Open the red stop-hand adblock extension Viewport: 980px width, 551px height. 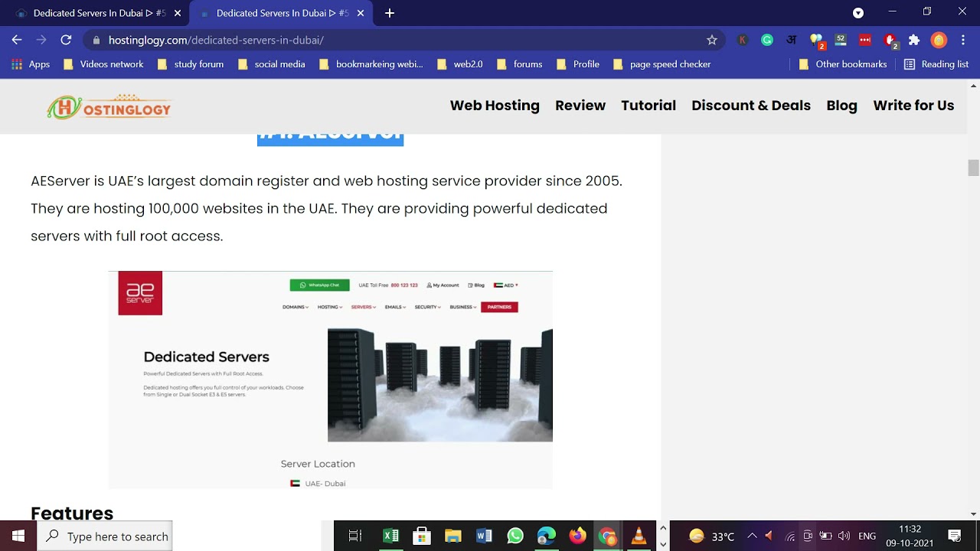click(890, 41)
